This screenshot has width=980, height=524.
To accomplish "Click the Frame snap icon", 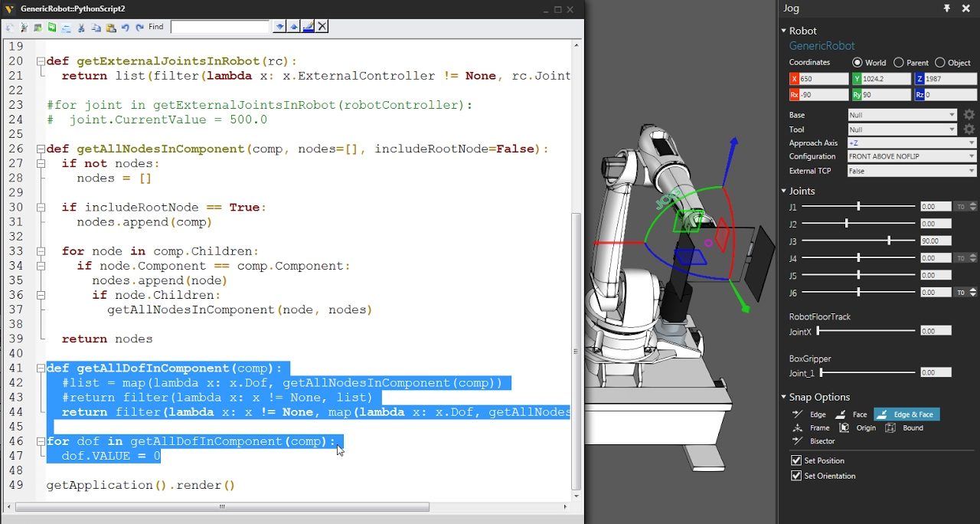I will click(796, 427).
